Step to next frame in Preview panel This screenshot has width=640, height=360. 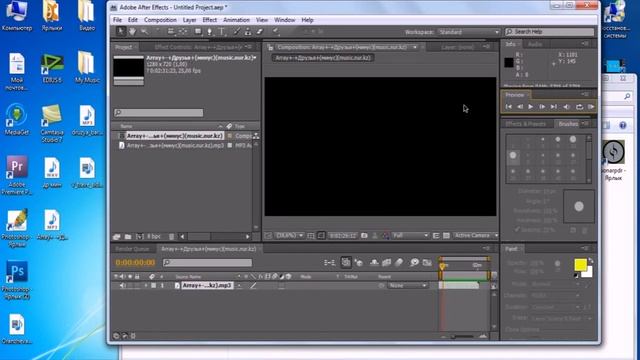(x=542, y=107)
